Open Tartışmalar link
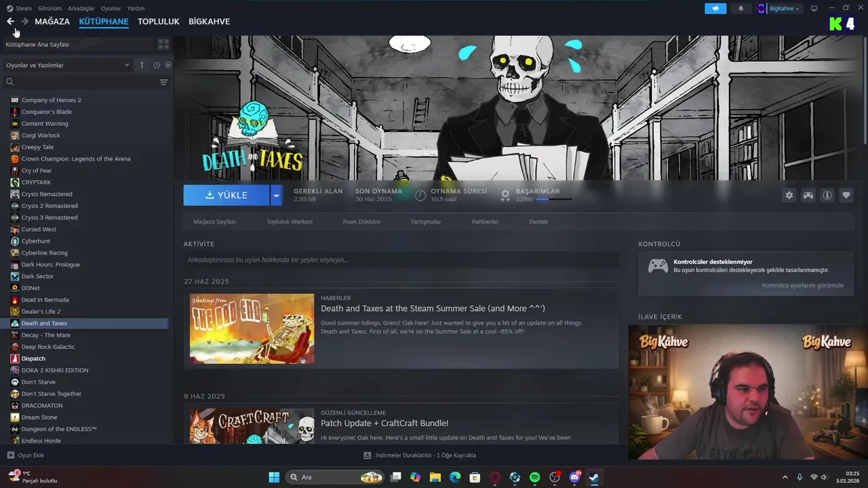The image size is (868, 488). pyautogui.click(x=426, y=222)
